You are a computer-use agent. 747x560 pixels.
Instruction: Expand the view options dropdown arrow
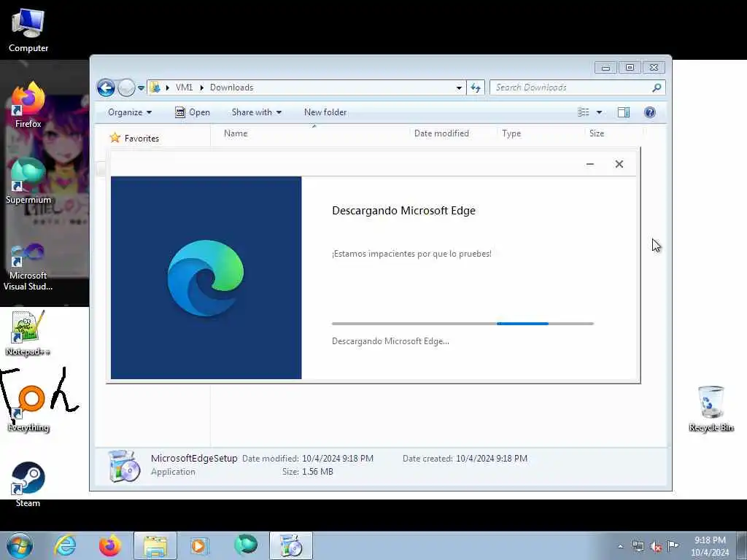(600, 112)
